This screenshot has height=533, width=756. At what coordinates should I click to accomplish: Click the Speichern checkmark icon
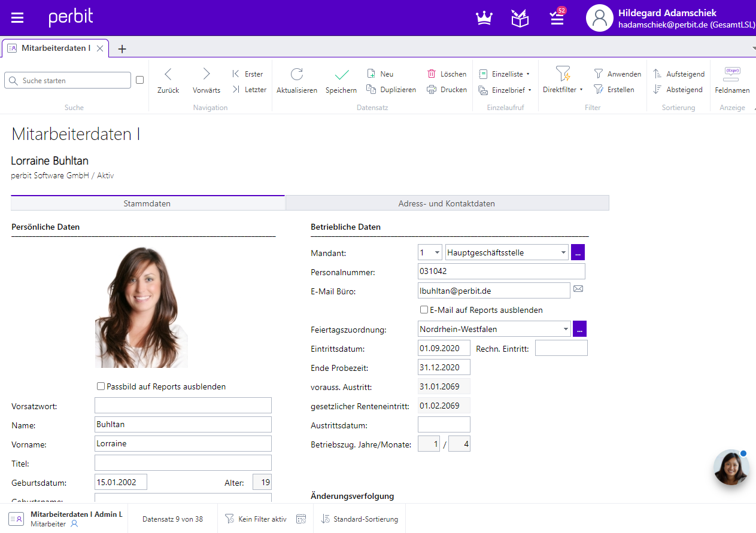tap(341, 75)
